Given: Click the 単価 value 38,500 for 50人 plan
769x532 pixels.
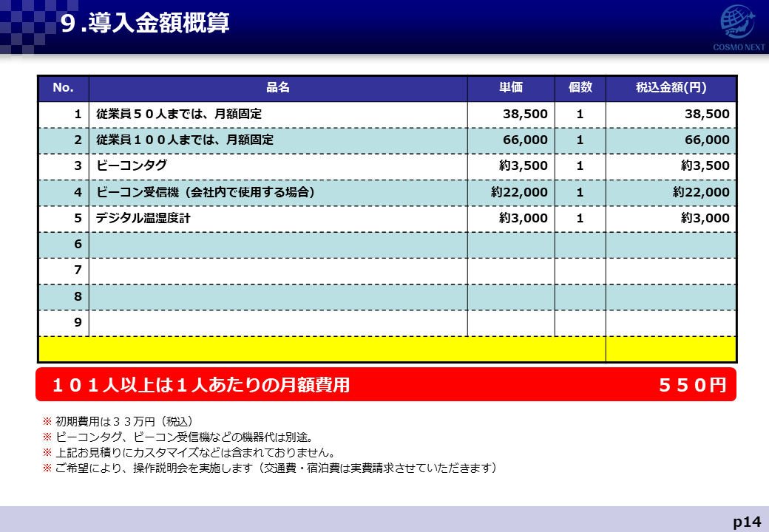Looking at the screenshot, I should pos(525,114).
